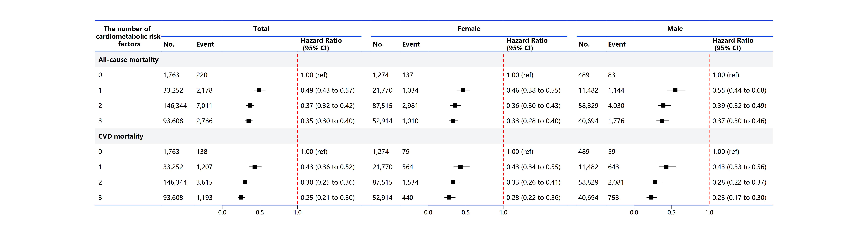Select the event value "1,010"
Screen dimensions: 868x246
[410, 121]
